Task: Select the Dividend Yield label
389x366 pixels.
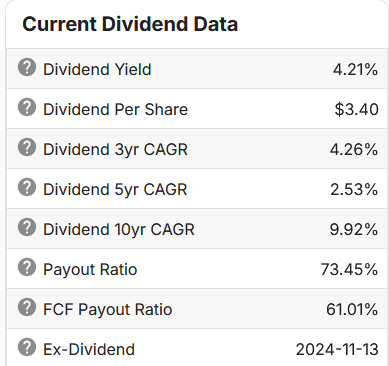Action: (97, 70)
